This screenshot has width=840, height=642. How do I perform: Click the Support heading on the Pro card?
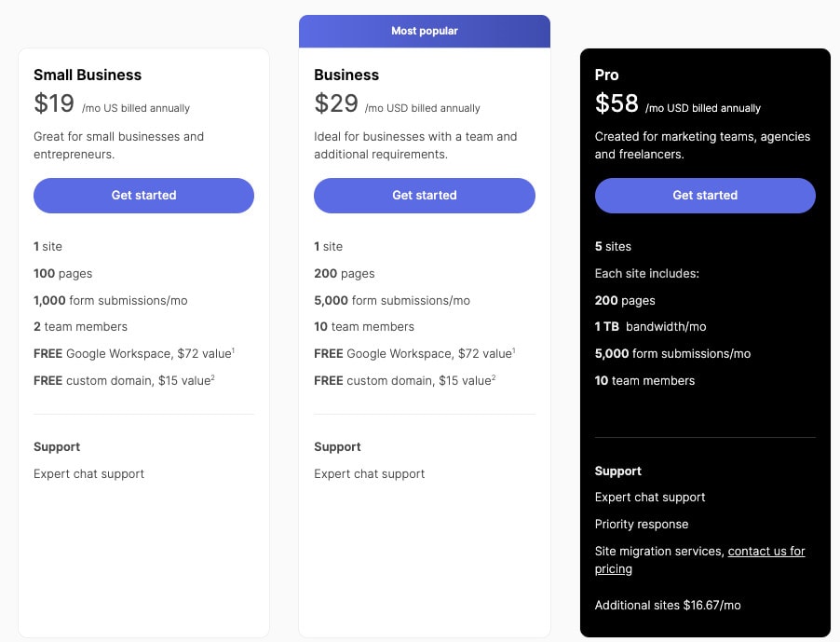point(617,471)
